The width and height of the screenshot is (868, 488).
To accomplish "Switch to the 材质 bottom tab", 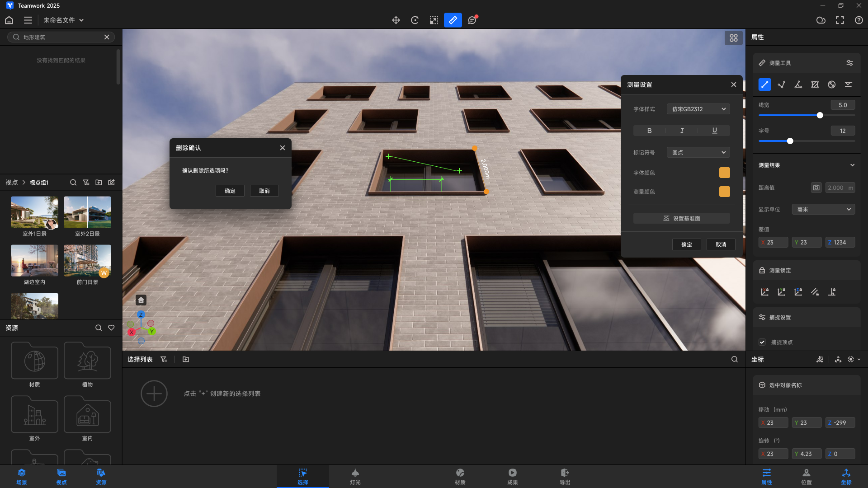I will pos(460,476).
